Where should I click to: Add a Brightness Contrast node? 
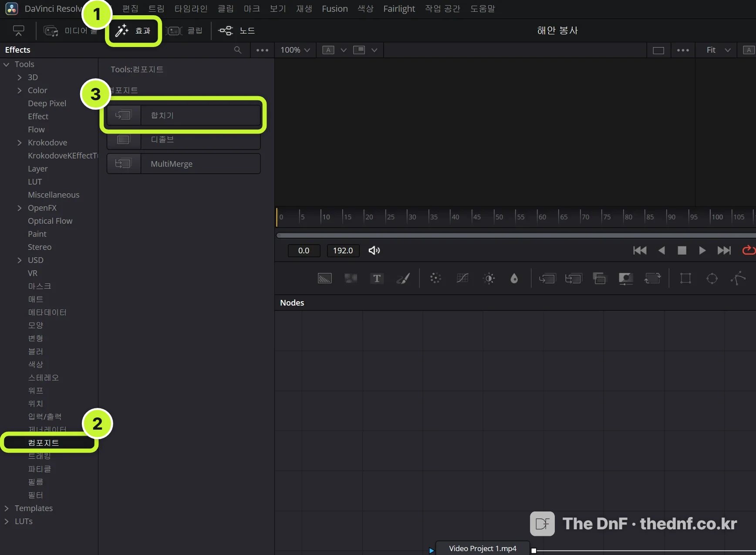point(489,278)
